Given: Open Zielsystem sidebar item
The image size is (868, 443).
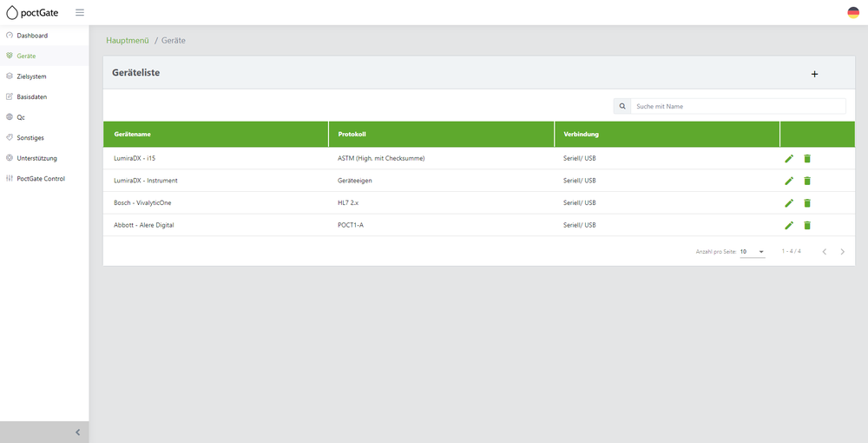Looking at the screenshot, I should coord(44,76).
